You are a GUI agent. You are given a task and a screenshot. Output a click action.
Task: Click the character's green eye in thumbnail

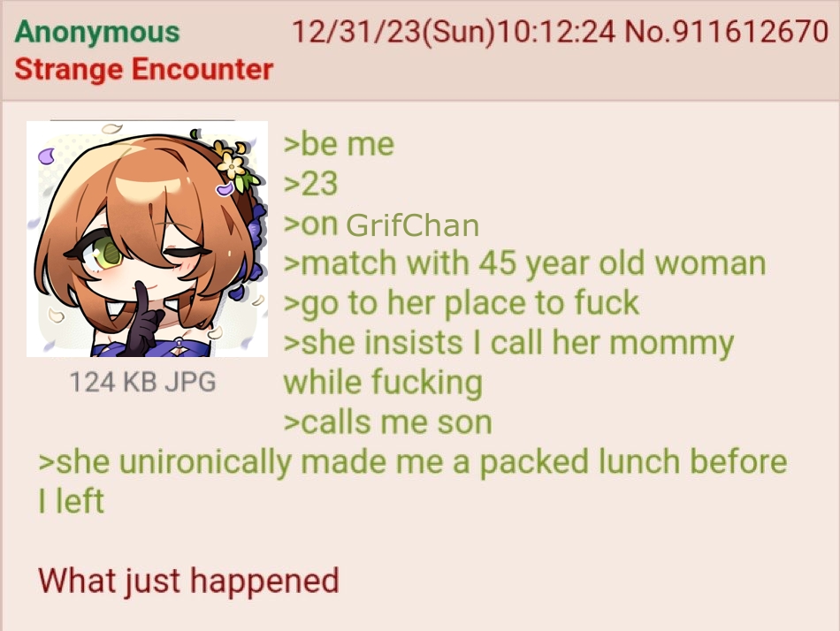(109, 254)
